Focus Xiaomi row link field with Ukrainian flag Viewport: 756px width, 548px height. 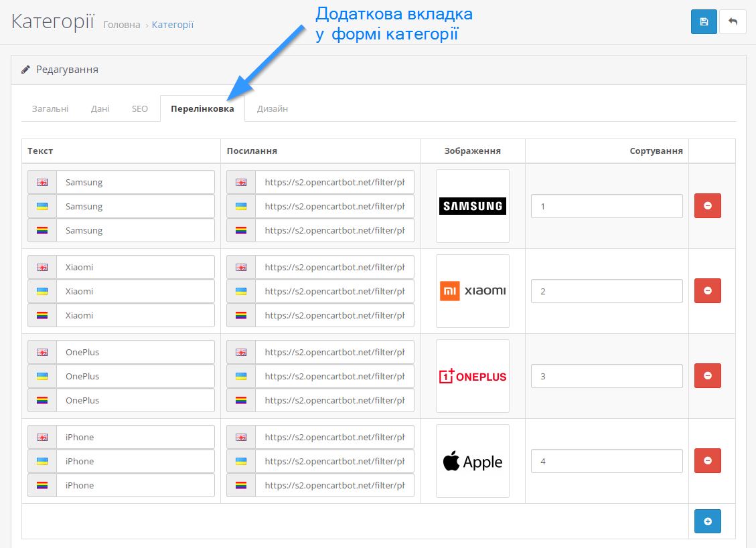(x=335, y=291)
